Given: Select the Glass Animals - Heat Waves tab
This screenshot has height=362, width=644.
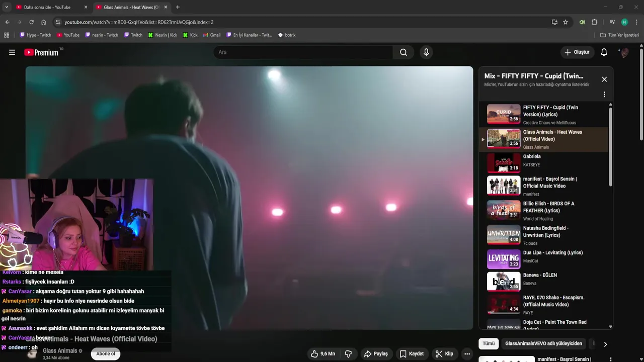Looking at the screenshot, I should pyautogui.click(x=132, y=7).
